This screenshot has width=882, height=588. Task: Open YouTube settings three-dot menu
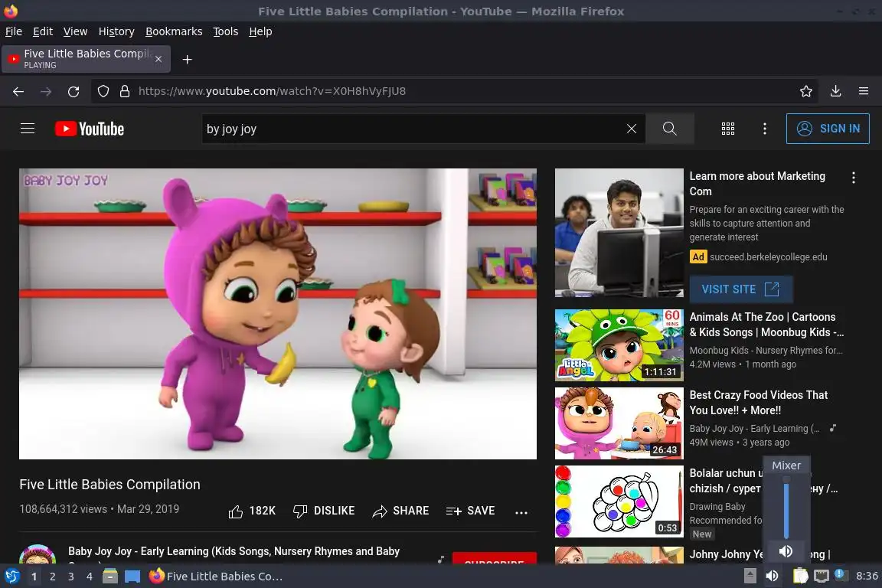(764, 129)
